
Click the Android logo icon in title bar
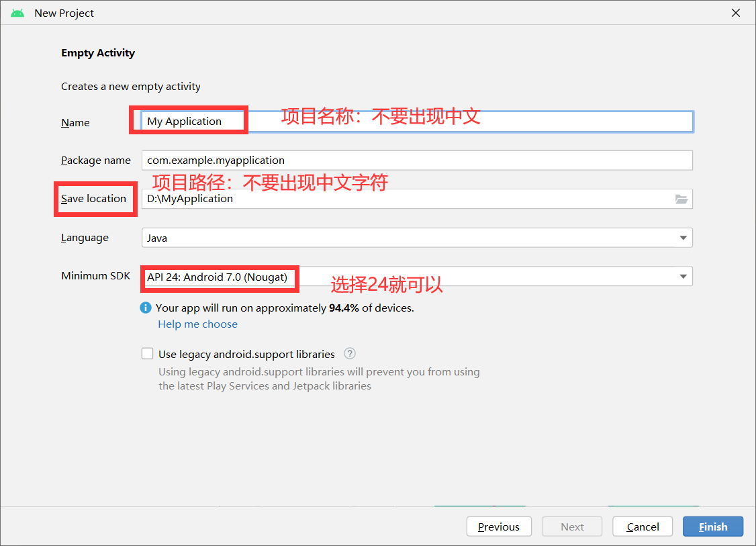pos(18,13)
